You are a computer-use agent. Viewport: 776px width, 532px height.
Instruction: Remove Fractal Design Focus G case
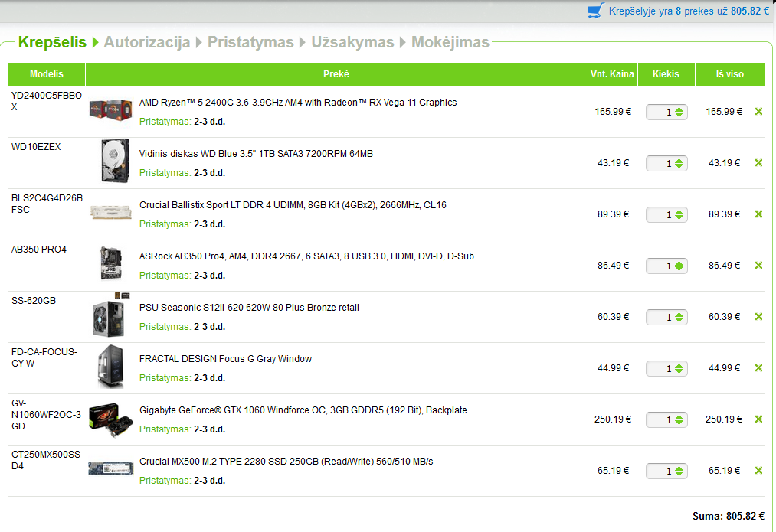758,368
